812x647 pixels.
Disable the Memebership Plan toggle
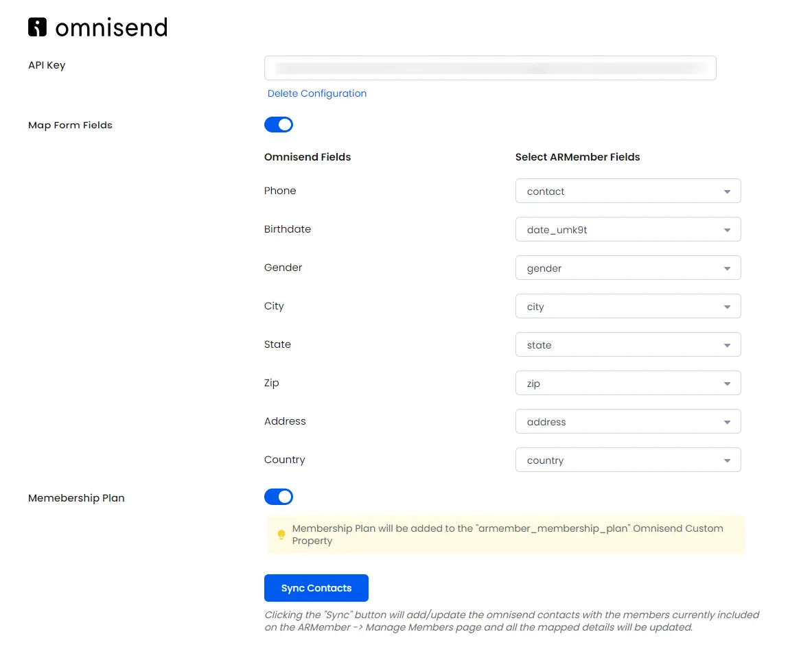tap(279, 497)
